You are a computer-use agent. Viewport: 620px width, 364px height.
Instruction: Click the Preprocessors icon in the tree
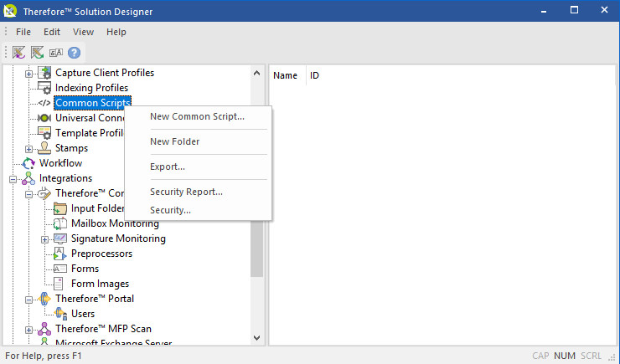tap(59, 254)
